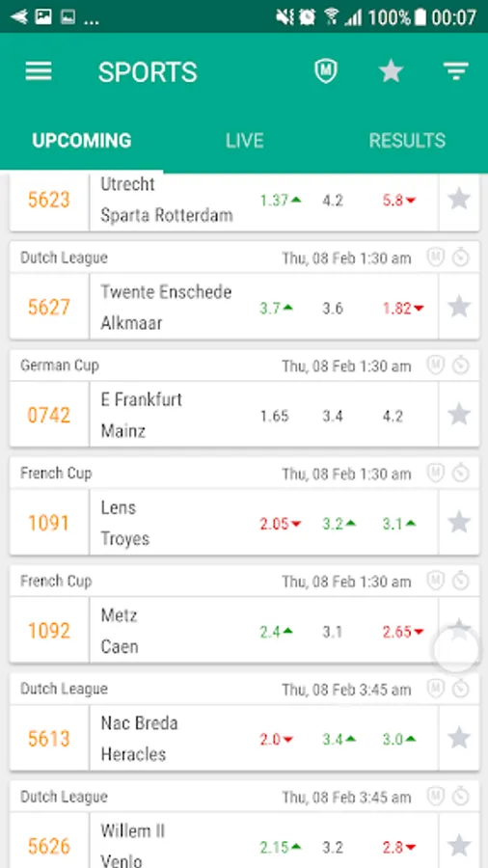Tap the shield M badge in header

pyautogui.click(x=326, y=71)
